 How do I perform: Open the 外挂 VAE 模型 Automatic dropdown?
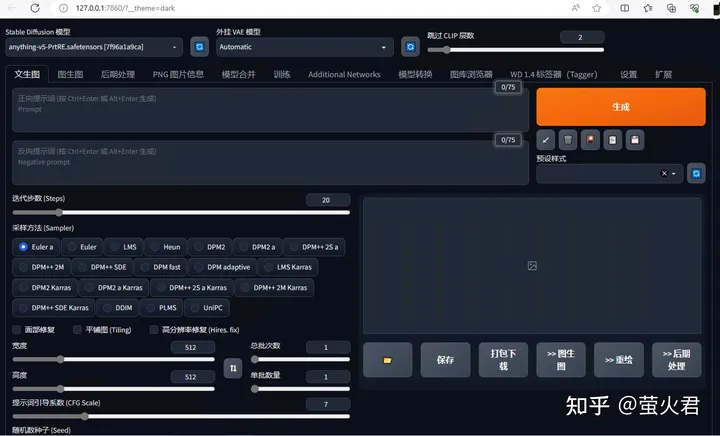304,47
